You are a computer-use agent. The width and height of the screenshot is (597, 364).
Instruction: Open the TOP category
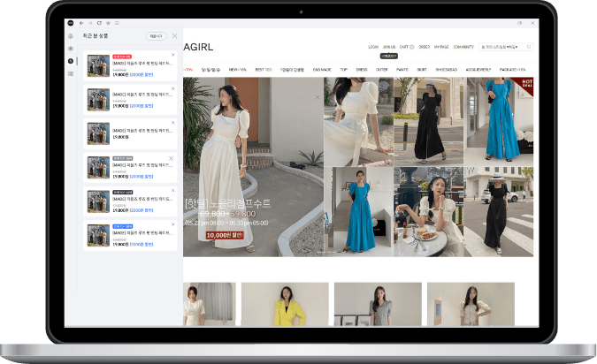coord(344,70)
